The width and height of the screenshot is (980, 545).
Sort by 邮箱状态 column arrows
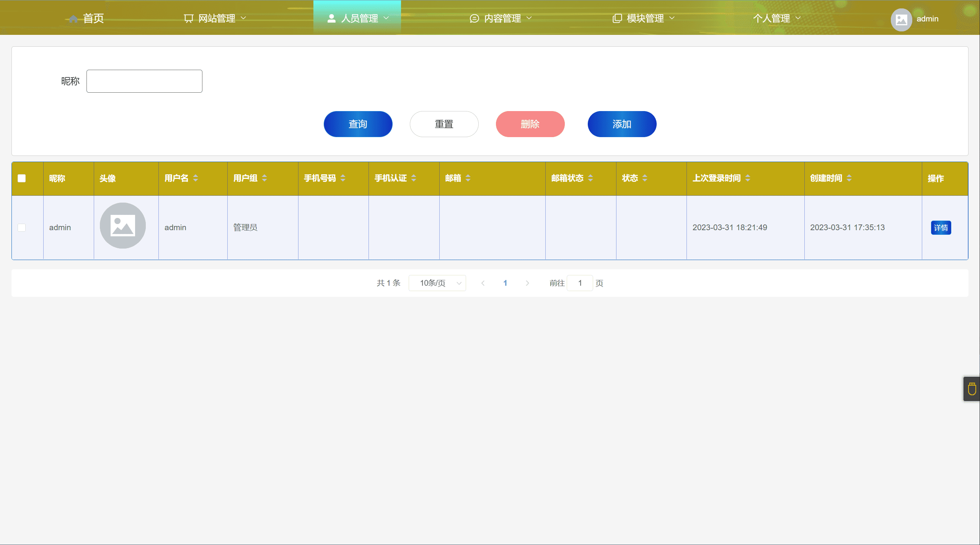click(x=590, y=178)
